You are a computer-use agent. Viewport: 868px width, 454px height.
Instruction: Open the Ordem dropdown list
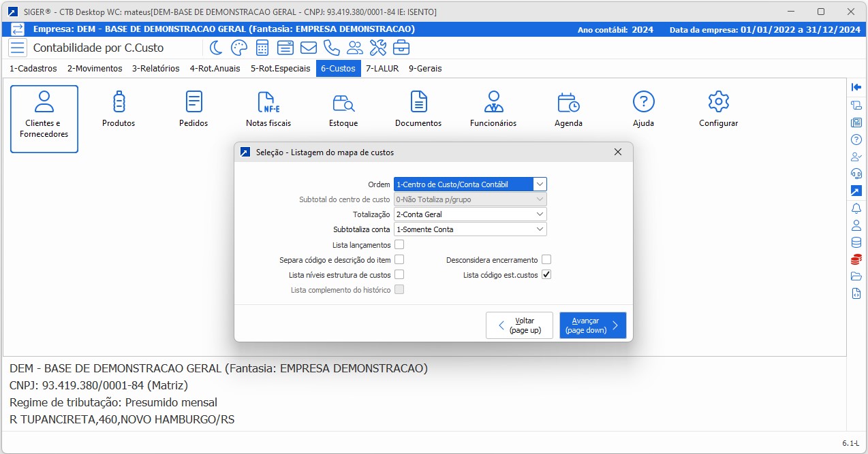pyautogui.click(x=540, y=184)
